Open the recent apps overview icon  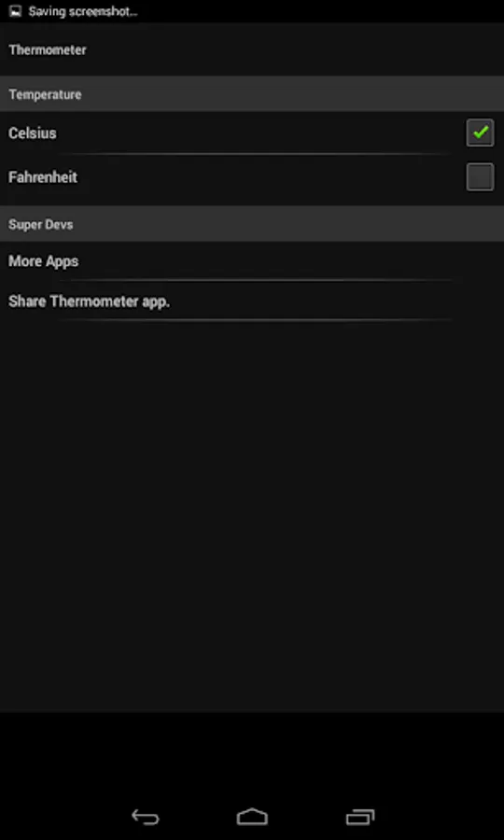360,817
